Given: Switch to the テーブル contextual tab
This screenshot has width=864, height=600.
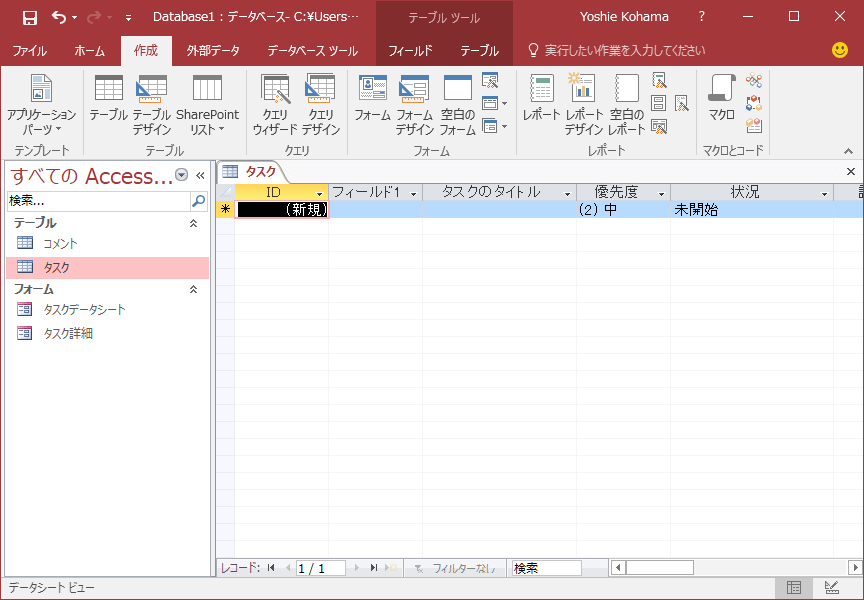Looking at the screenshot, I should pos(479,51).
